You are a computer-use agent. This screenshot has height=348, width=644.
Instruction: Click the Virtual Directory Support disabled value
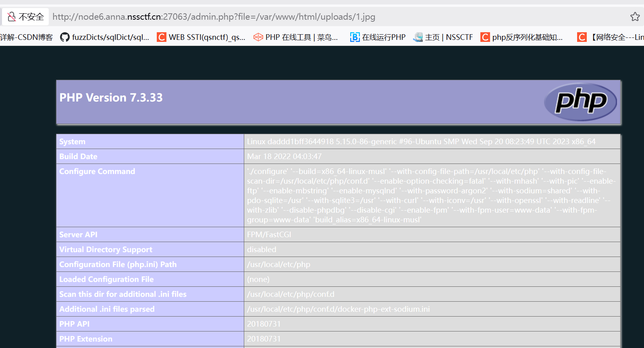(262, 249)
